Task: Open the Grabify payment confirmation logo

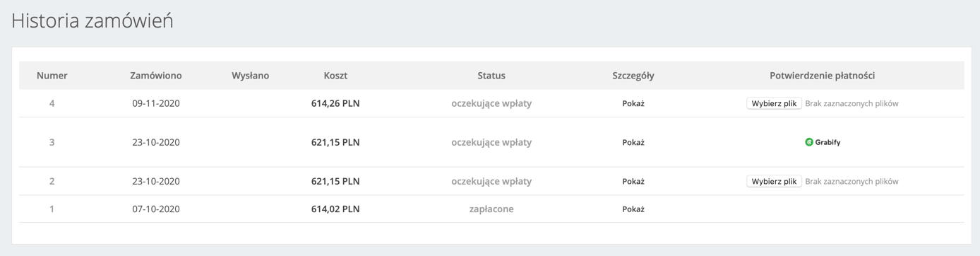Action: coord(823,142)
